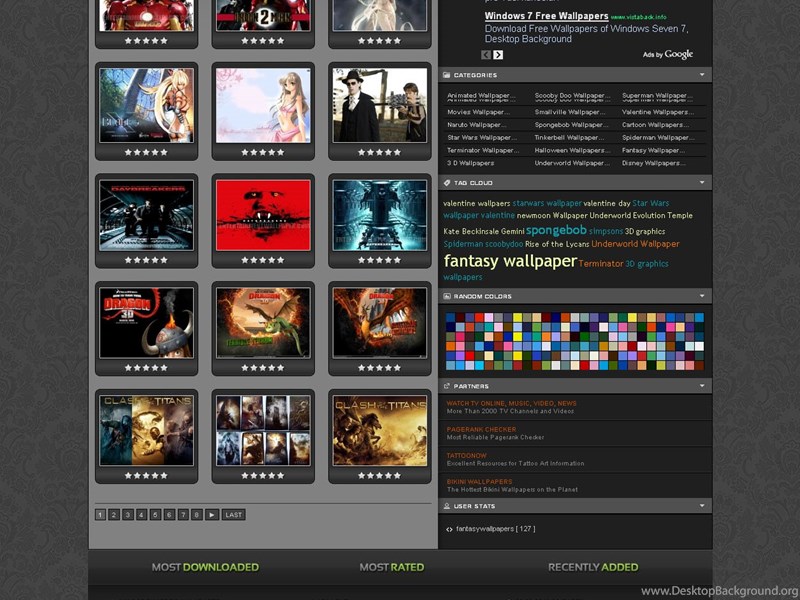800x600 pixels.
Task: Open pink anime girl wallpaper thumbnail
Action: pyautogui.click(x=263, y=105)
